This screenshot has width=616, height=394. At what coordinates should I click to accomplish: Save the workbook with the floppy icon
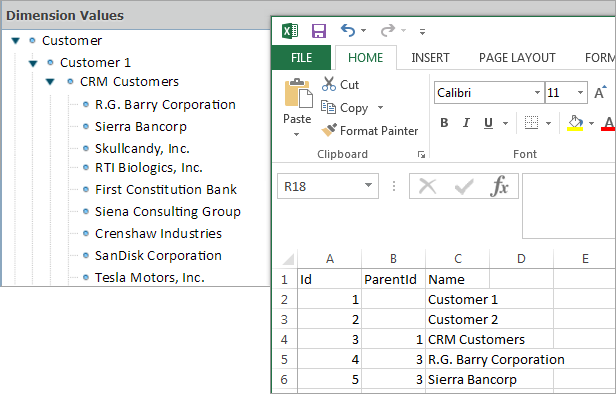click(x=319, y=31)
